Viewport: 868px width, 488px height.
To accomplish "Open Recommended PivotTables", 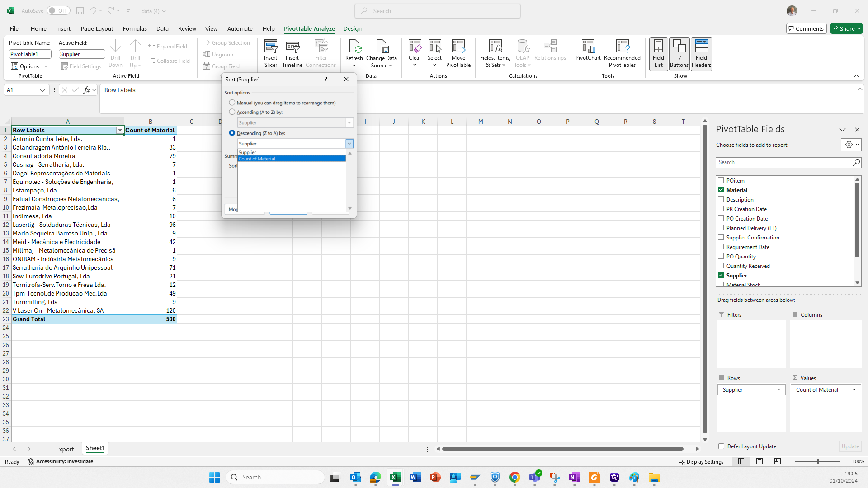I will pyautogui.click(x=622, y=53).
